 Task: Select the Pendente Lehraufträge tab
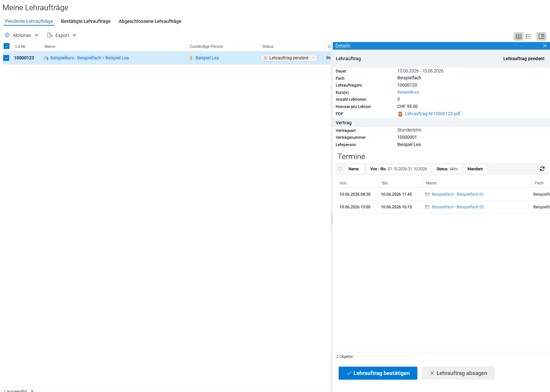tap(29, 21)
